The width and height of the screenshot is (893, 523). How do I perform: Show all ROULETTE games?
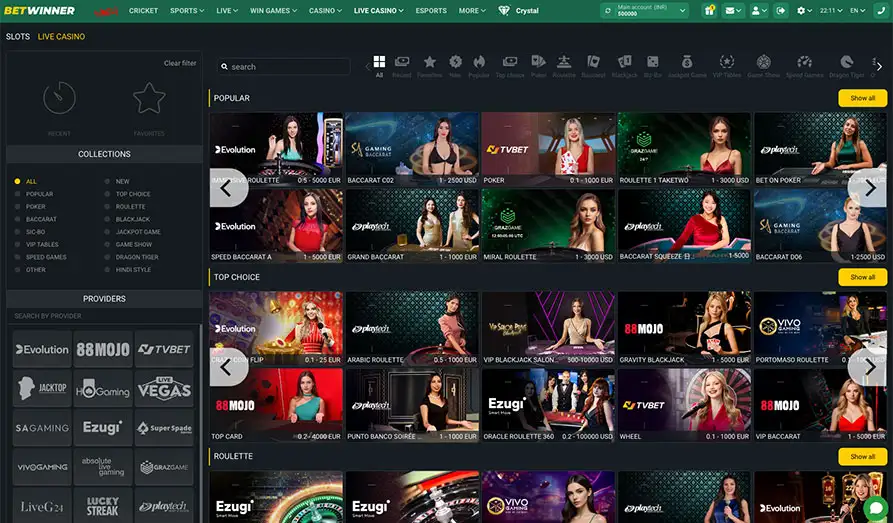coord(862,456)
